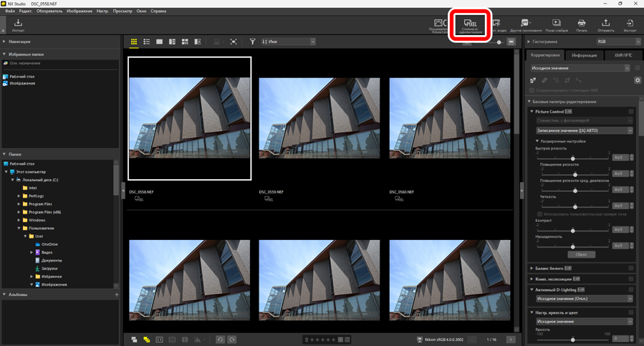Click the Contrast slider handle
The height and width of the screenshot is (346, 644).
(x=572, y=231)
